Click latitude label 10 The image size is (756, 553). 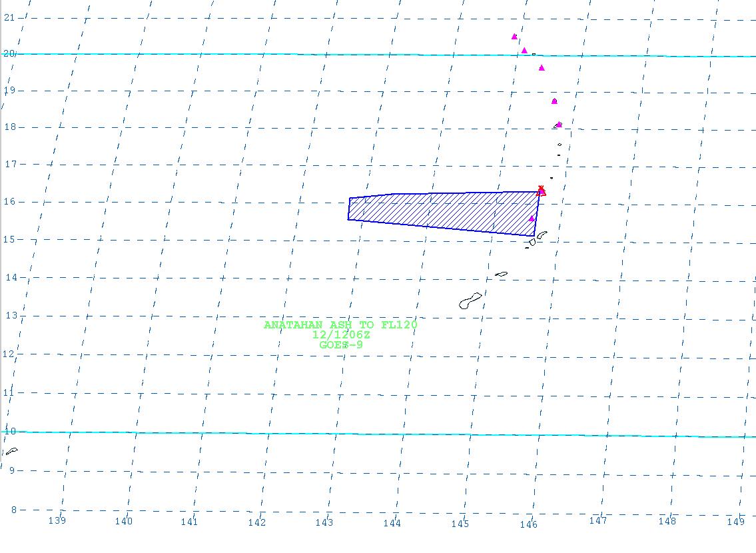[10, 431]
